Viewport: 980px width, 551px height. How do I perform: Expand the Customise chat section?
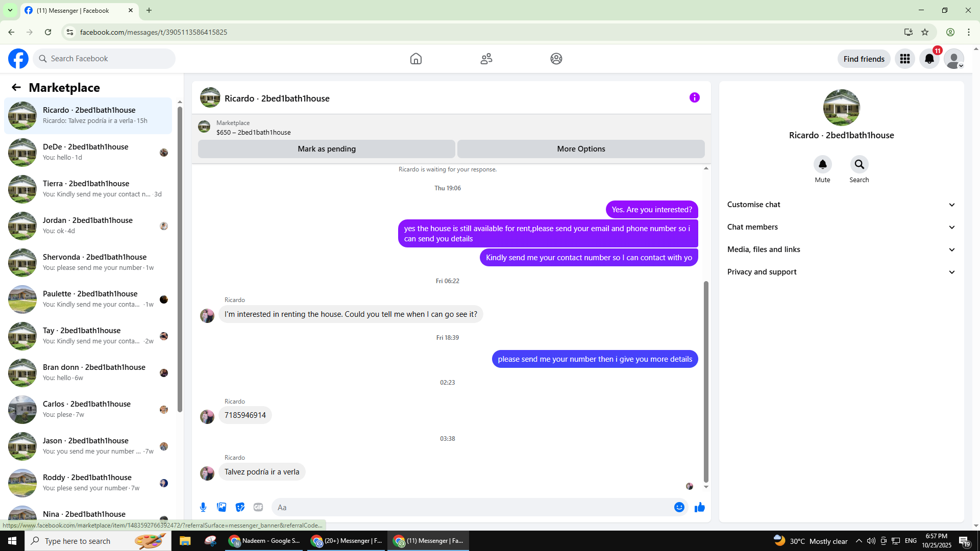coord(841,205)
